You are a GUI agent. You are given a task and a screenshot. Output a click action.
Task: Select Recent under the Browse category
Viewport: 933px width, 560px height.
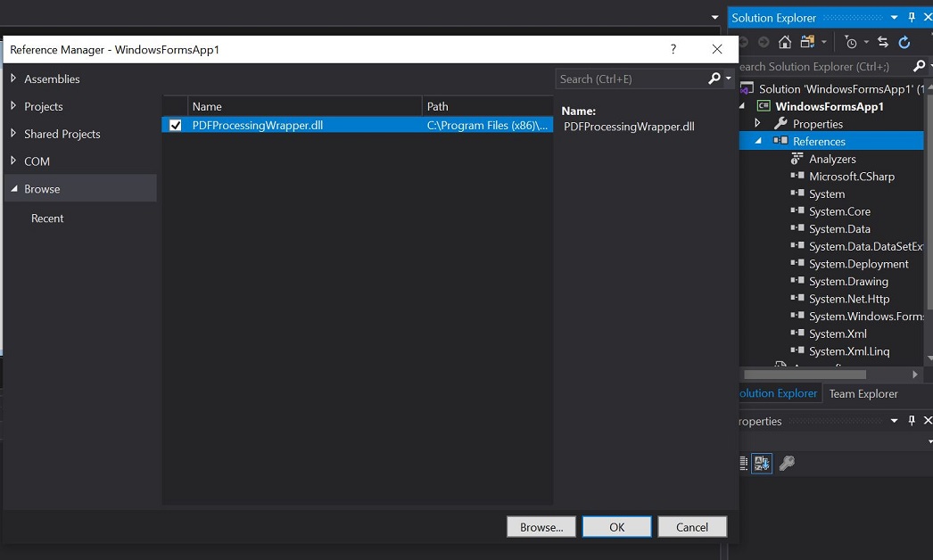click(47, 218)
